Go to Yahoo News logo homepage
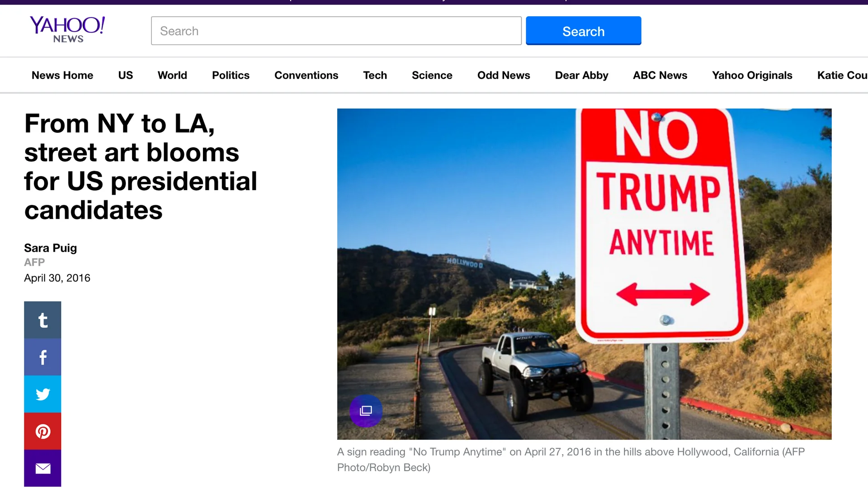This screenshot has width=868, height=488. [x=68, y=29]
